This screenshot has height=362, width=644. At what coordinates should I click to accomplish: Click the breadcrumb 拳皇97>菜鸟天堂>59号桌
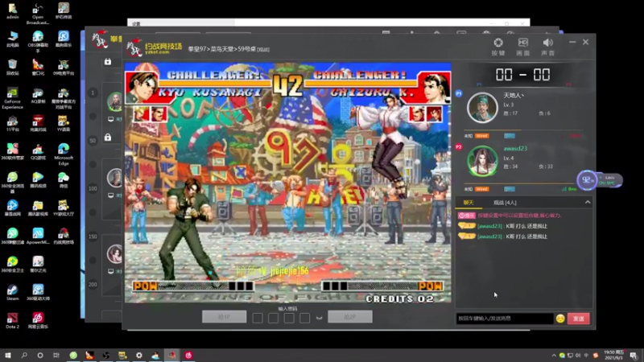(x=222, y=49)
